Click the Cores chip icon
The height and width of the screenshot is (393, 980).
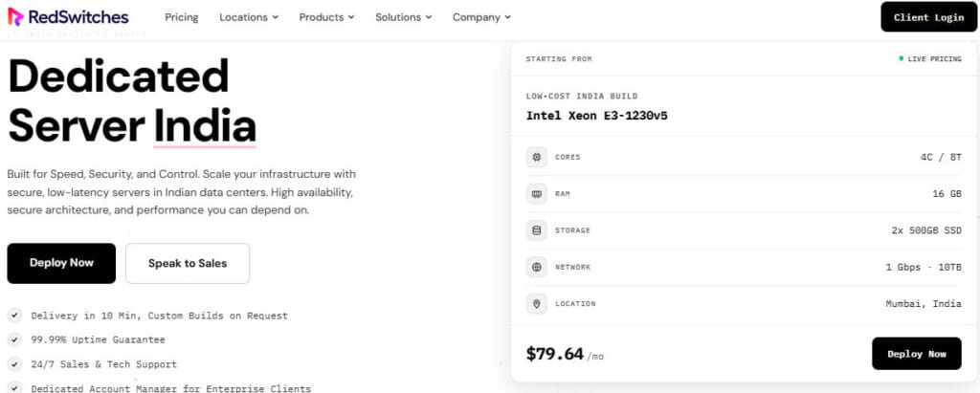point(536,157)
